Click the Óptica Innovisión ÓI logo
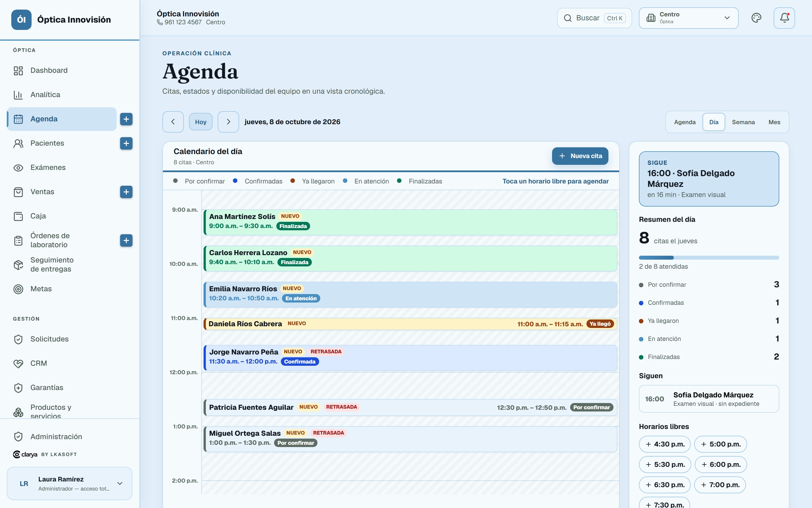 [x=21, y=19]
